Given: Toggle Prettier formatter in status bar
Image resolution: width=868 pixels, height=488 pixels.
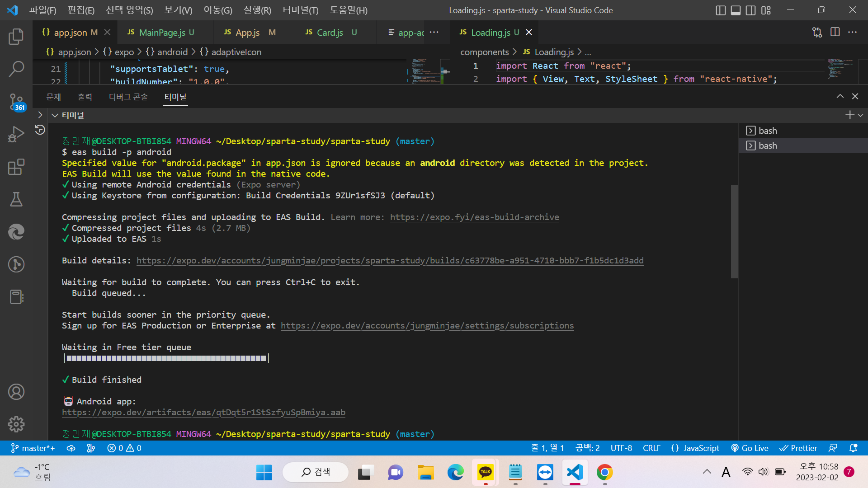Looking at the screenshot, I should [798, 448].
